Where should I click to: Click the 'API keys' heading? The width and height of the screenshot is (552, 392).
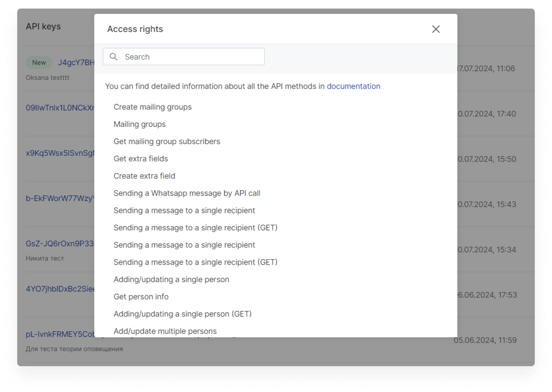[x=43, y=26]
